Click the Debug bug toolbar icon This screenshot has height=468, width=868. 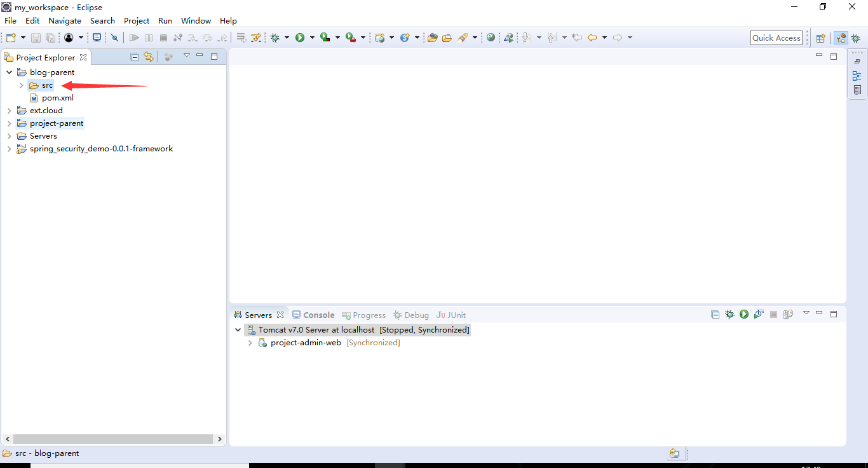[x=275, y=38]
